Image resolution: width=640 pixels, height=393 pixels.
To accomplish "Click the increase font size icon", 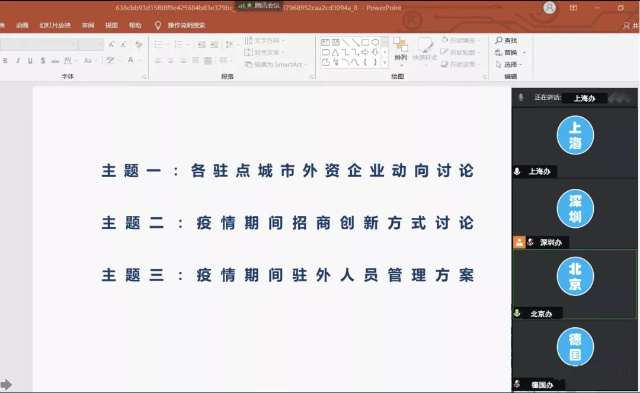I will click(x=111, y=44).
